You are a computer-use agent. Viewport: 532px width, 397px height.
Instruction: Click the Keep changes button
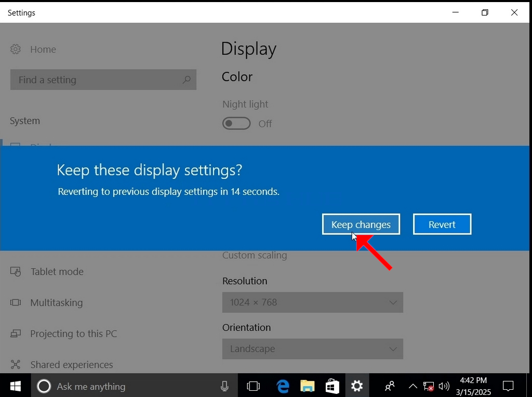[361, 224]
